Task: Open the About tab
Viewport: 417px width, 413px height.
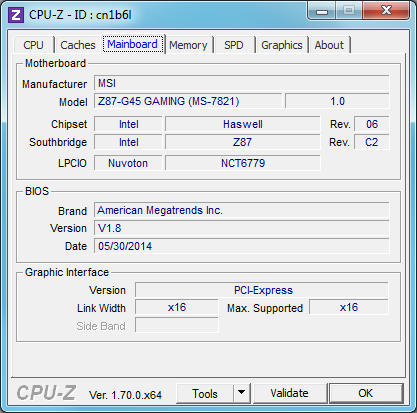Action: tap(329, 45)
